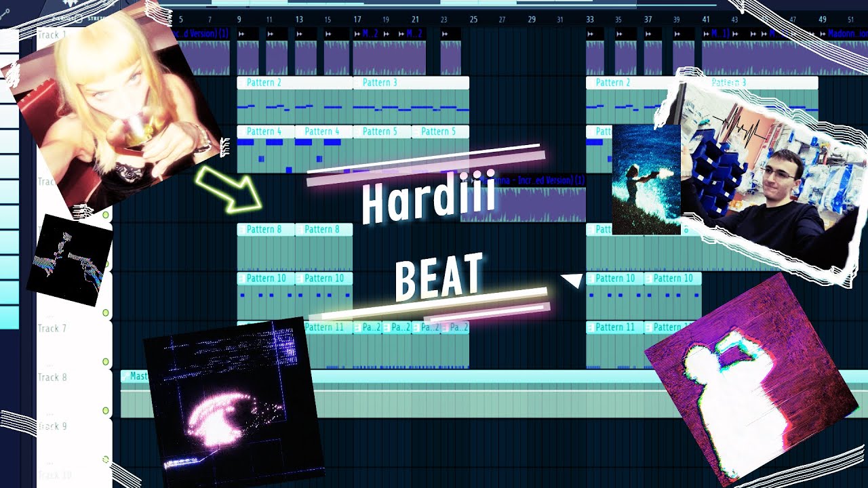Screen dimensions: 868x488
Task: Click the Pa..2 clip icon at bar 19
Action: [387, 327]
